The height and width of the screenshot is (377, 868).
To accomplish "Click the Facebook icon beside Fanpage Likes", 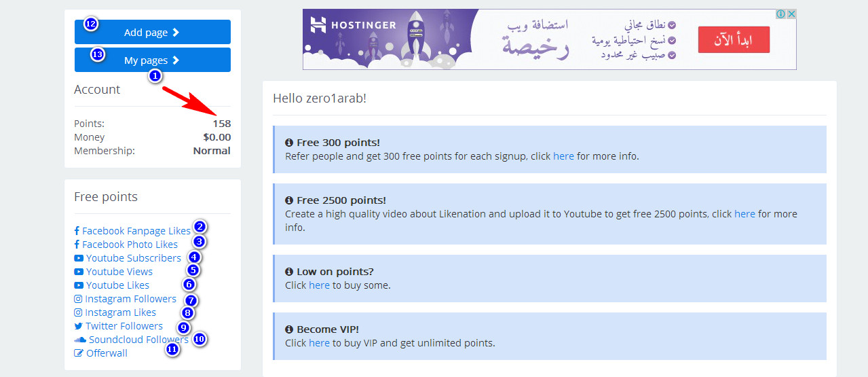I will coord(77,231).
